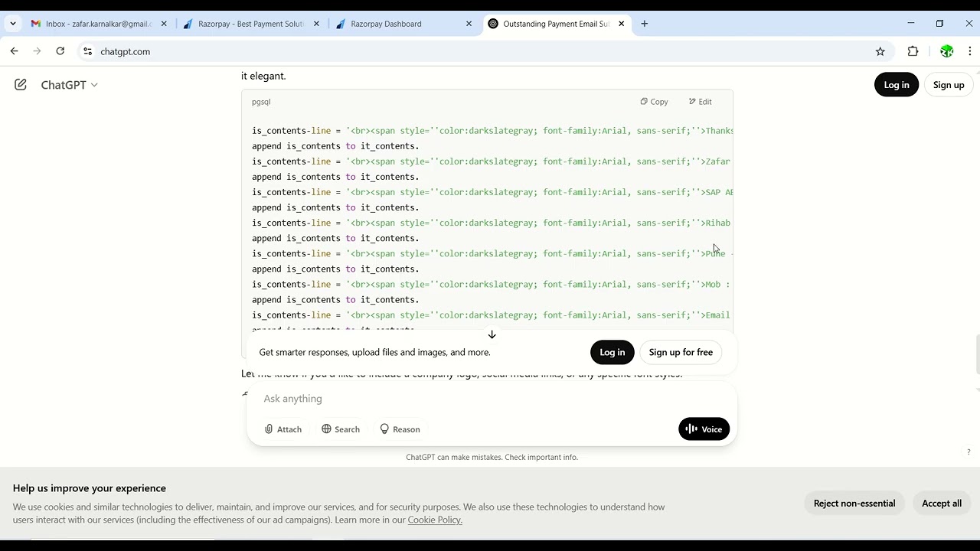The width and height of the screenshot is (980, 551).
Task: Bookmark this page with the star
Action: tap(880, 51)
